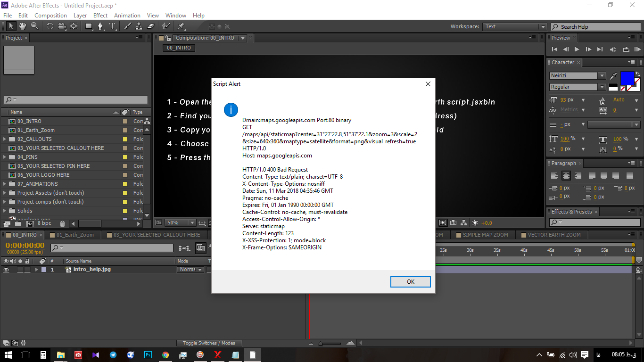This screenshot has width=644, height=362.
Task: Jump to last frame in Preview
Action: pos(600,49)
